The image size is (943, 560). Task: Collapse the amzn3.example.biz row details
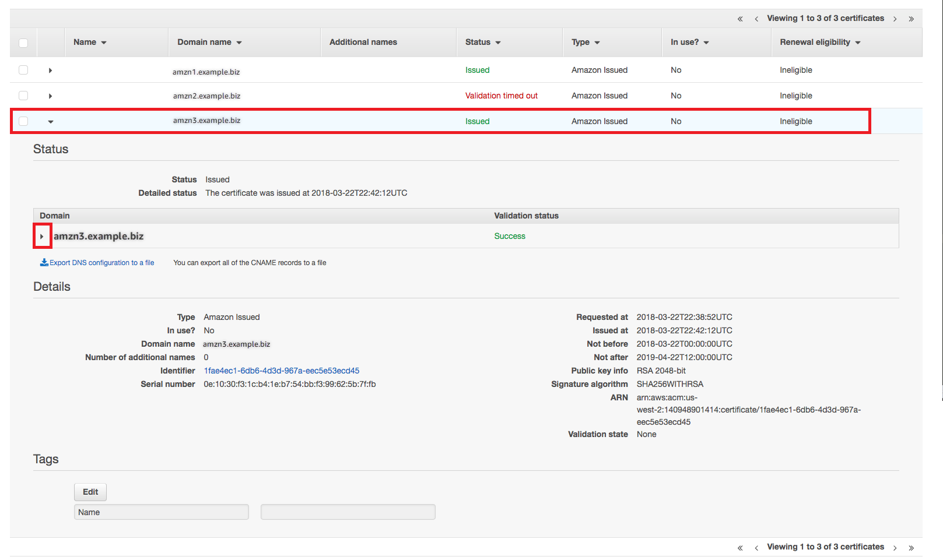51,121
